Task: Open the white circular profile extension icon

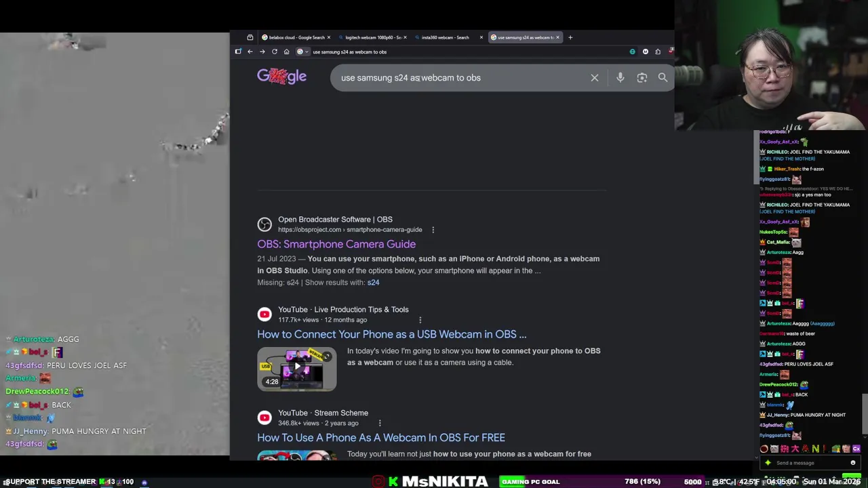Action: pyautogui.click(x=645, y=52)
